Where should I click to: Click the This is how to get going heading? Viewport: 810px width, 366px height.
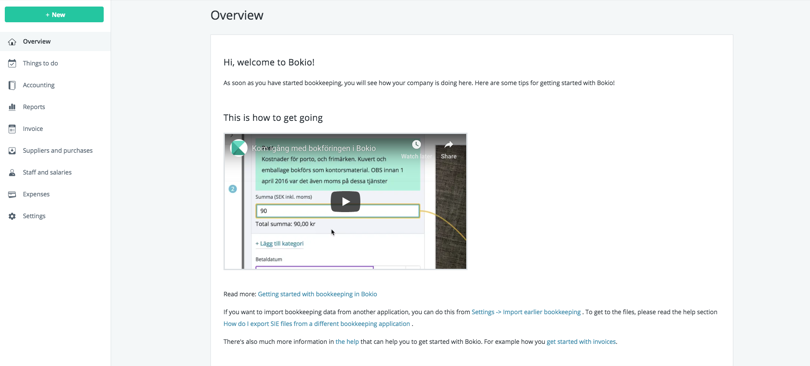pyautogui.click(x=273, y=118)
